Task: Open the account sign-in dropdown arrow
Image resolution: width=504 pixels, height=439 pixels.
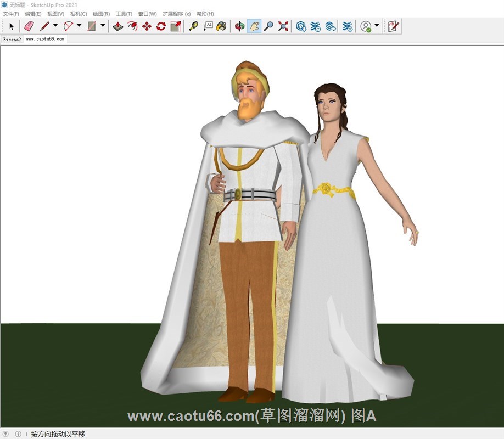Action: point(377,26)
